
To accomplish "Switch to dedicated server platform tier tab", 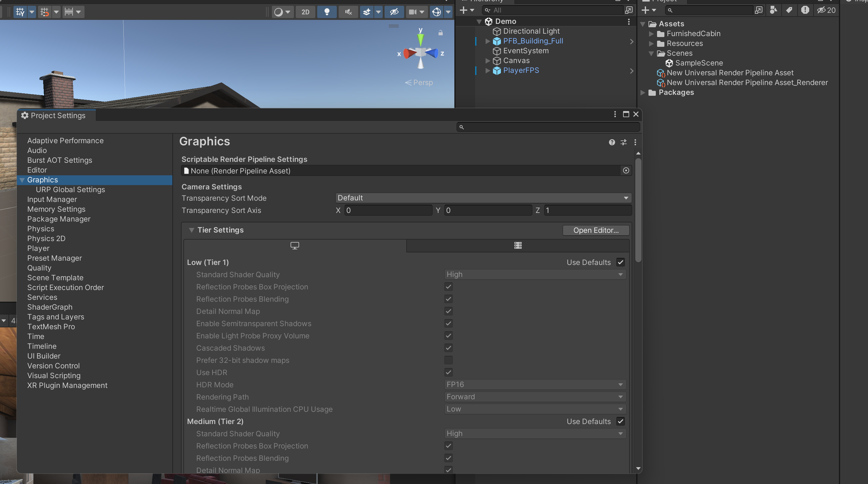I will 518,246.
